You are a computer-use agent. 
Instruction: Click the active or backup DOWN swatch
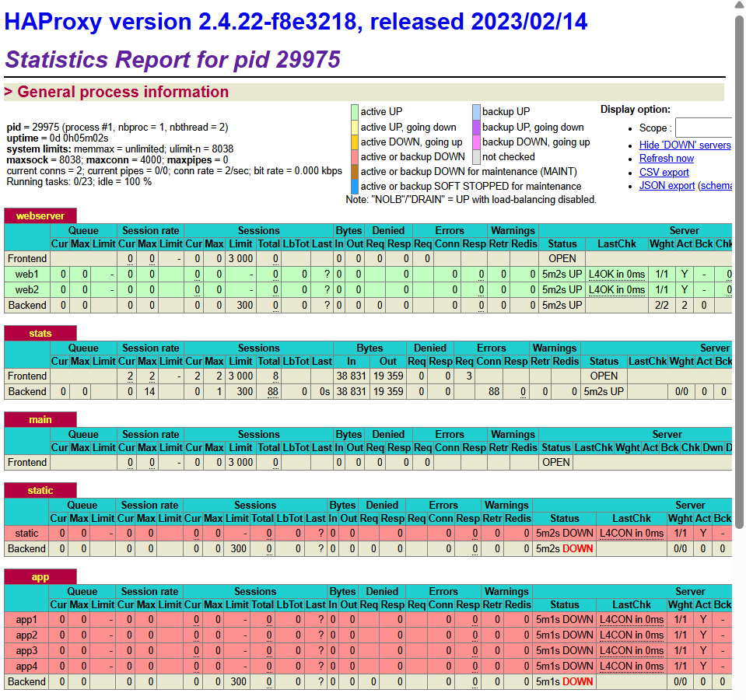(x=355, y=157)
